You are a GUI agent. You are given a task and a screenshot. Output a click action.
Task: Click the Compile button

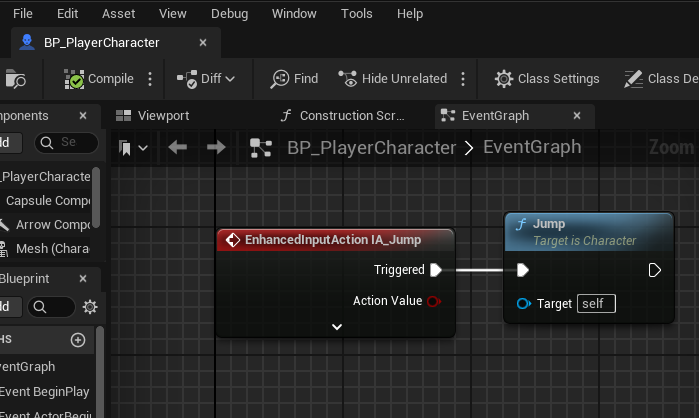[98, 79]
